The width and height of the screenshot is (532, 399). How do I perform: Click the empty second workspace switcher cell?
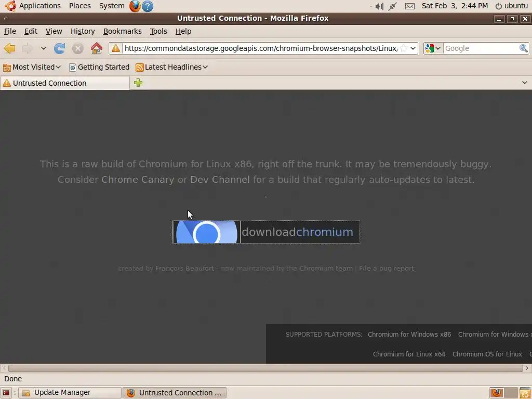511,393
